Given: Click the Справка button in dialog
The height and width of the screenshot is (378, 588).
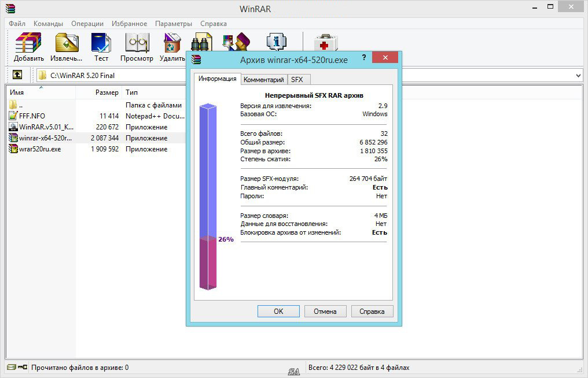Looking at the screenshot, I should (372, 312).
